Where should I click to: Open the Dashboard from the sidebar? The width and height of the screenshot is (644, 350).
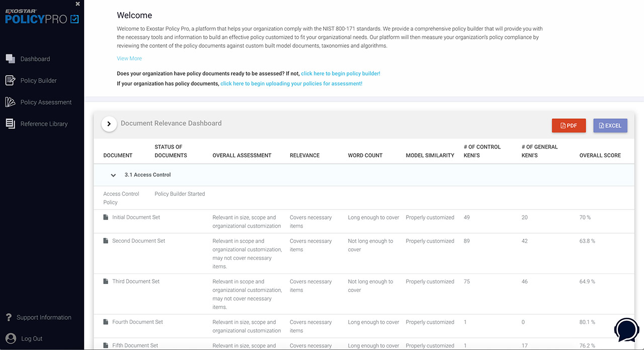click(x=35, y=58)
